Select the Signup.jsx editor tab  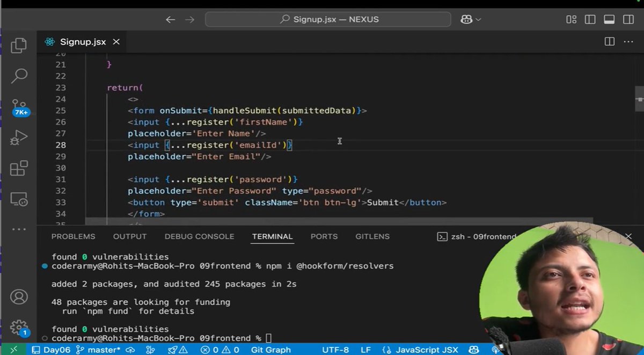(x=82, y=41)
